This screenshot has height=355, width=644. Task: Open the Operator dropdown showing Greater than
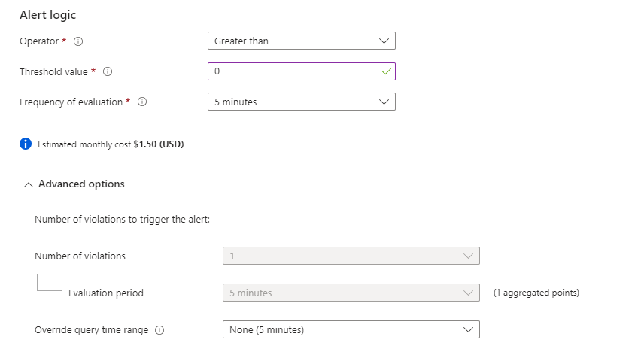[301, 41]
